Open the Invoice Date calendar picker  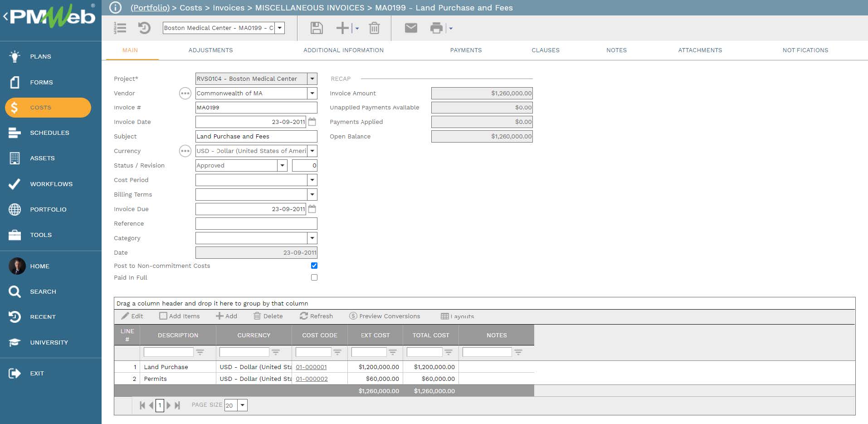coord(312,122)
